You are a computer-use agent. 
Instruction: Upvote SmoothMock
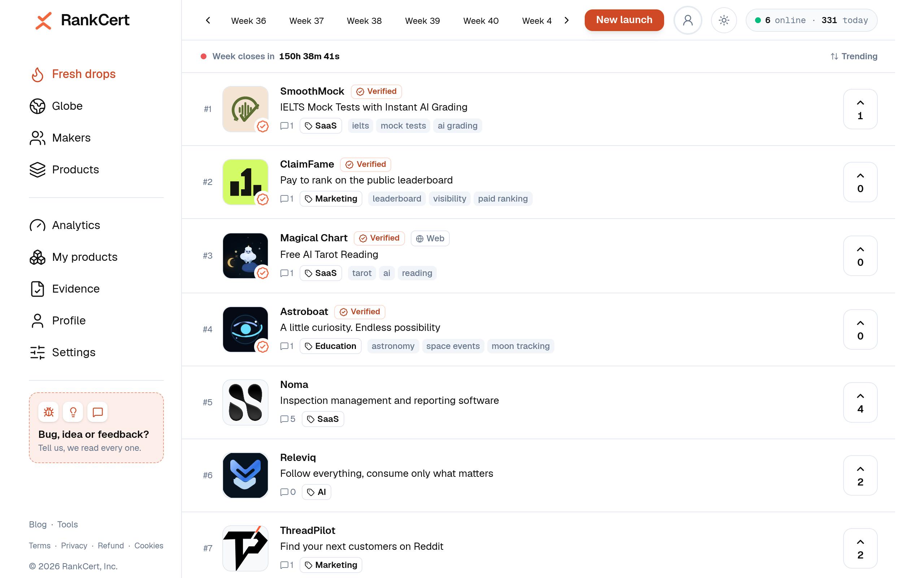point(860,109)
